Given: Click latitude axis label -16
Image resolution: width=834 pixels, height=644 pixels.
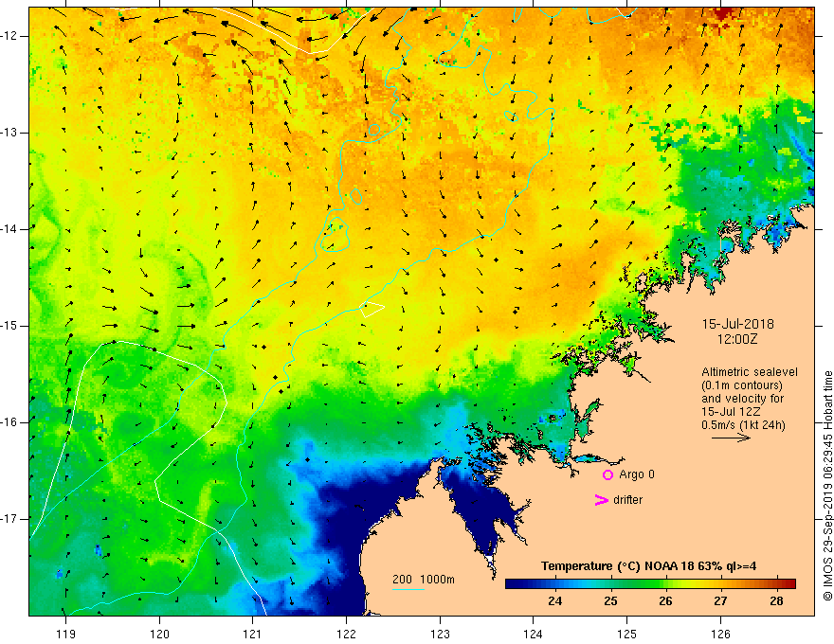Looking at the screenshot, I should coord(10,422).
